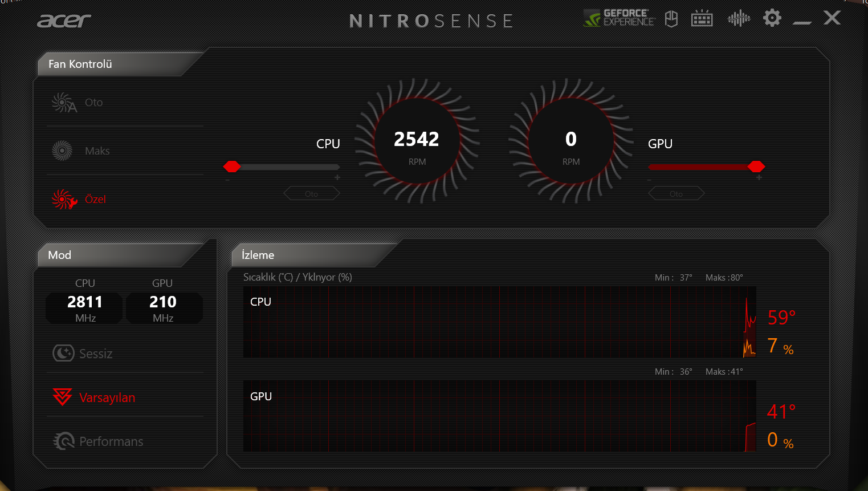Click the CPU fan dial showing 2542 RPM
The width and height of the screenshot is (868, 491).
pos(417,141)
